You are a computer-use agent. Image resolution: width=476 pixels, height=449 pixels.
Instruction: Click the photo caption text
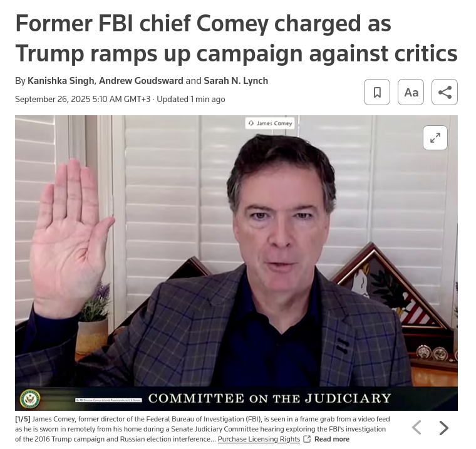(202, 429)
